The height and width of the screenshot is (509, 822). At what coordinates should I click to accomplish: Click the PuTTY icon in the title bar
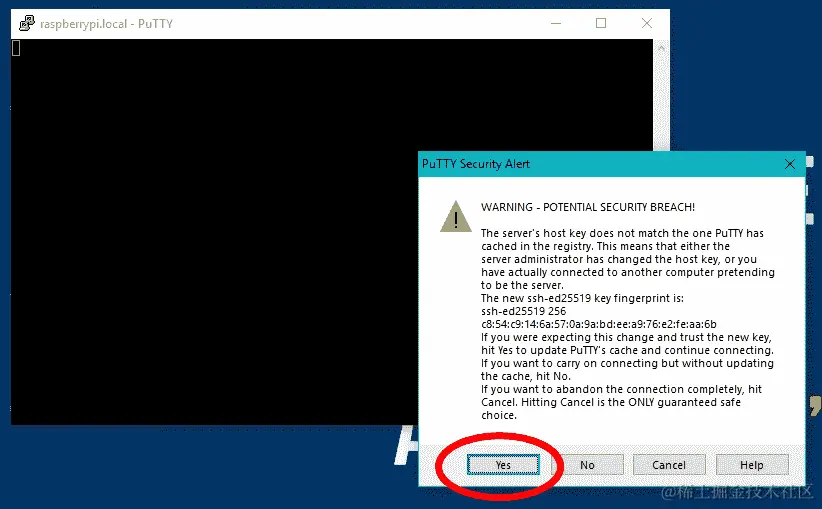tap(27, 24)
